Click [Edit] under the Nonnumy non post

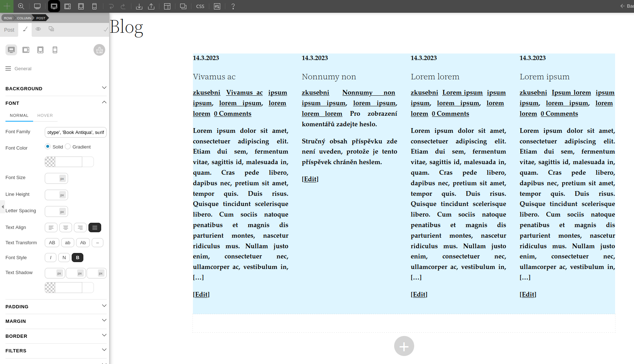point(310,179)
